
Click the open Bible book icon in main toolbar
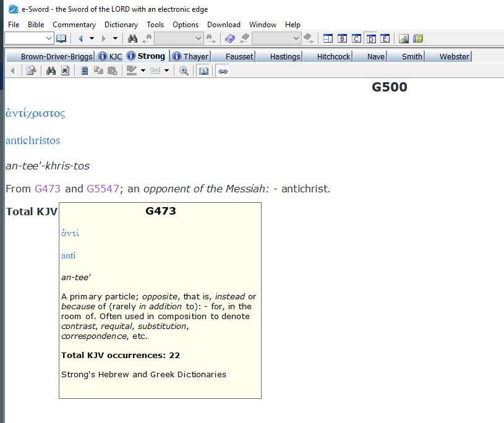(x=61, y=38)
